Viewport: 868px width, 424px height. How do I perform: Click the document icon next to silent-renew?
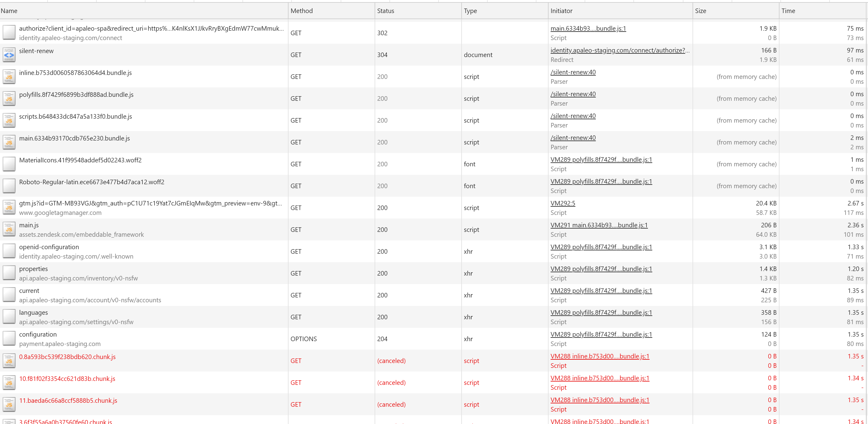tap(9, 55)
